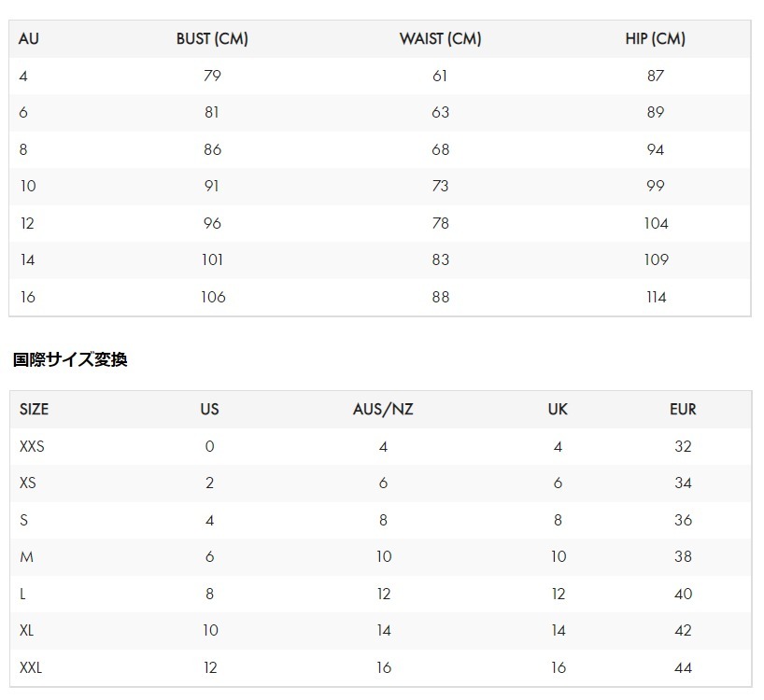The width and height of the screenshot is (764, 700).
Task: Click waist value 73 in size 10 row
Action: (x=441, y=186)
